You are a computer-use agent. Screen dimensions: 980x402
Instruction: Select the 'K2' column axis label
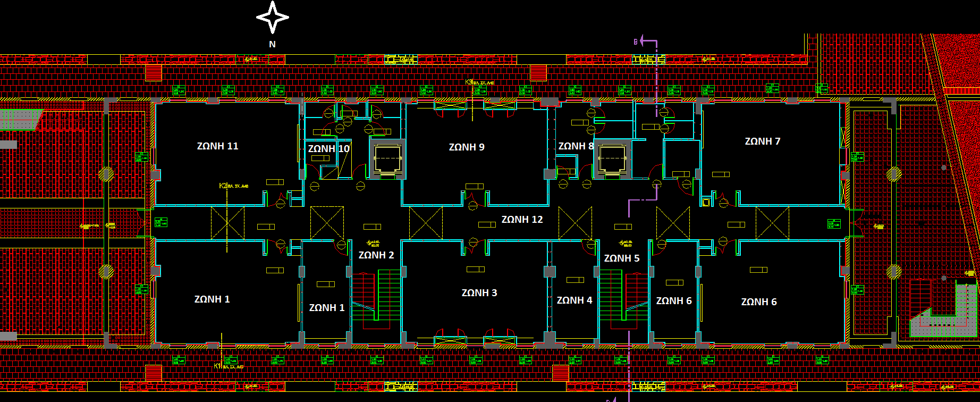click(223, 186)
